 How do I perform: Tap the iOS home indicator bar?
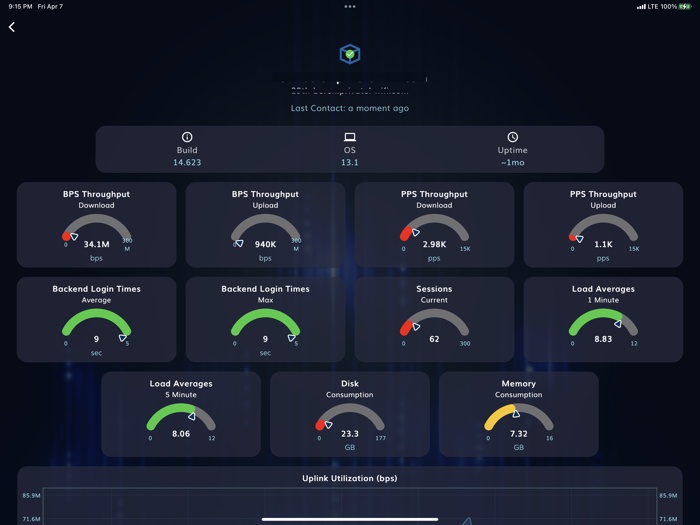tap(350, 519)
